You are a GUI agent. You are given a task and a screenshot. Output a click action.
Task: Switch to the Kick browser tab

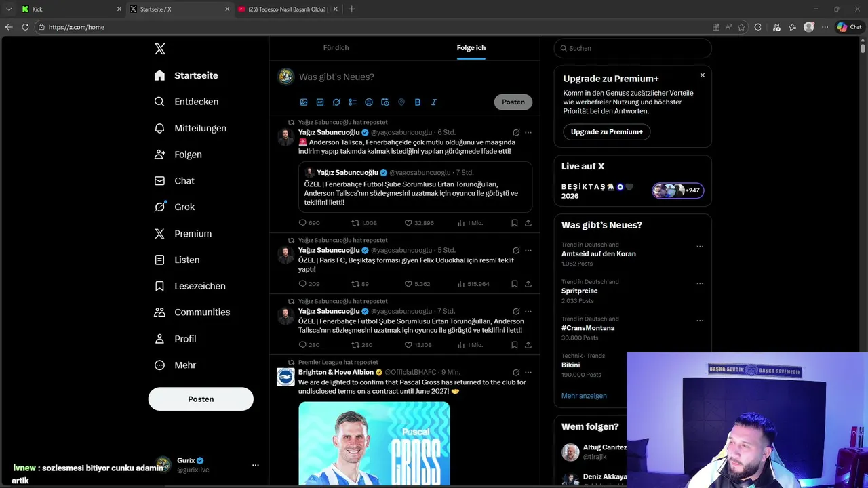tap(71, 9)
